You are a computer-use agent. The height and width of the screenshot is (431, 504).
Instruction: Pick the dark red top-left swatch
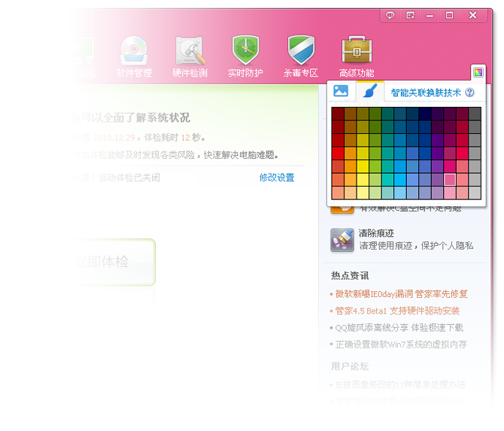[x=338, y=114]
